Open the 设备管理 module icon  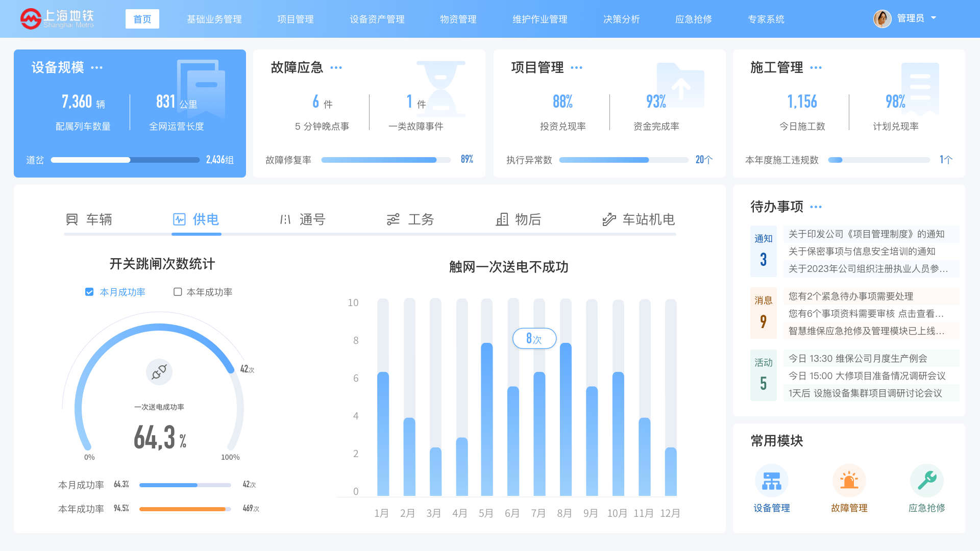coord(771,480)
